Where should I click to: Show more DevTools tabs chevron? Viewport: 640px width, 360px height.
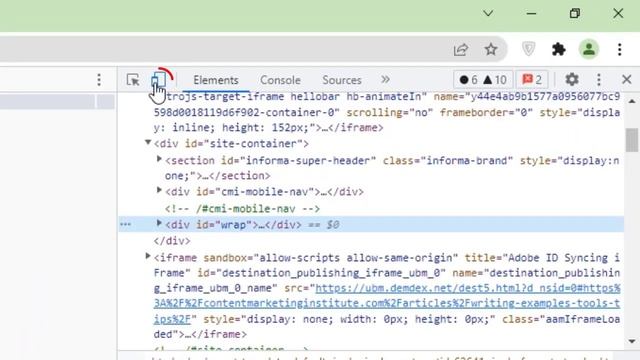pyautogui.click(x=385, y=79)
